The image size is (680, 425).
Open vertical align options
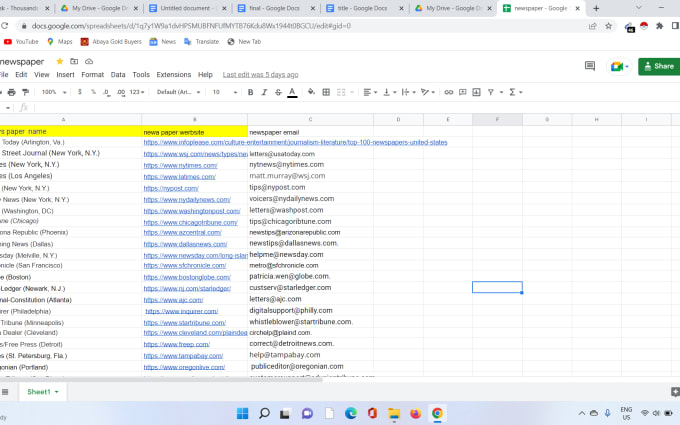pyautogui.click(x=389, y=92)
